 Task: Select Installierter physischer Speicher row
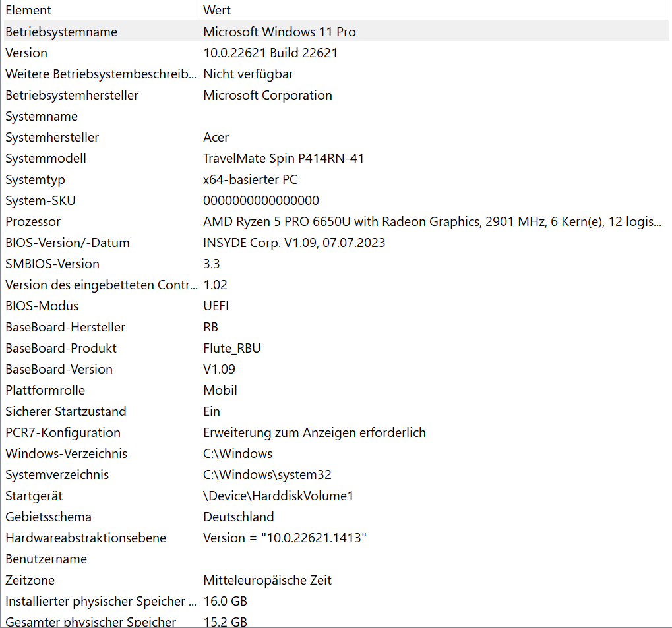coord(336,602)
